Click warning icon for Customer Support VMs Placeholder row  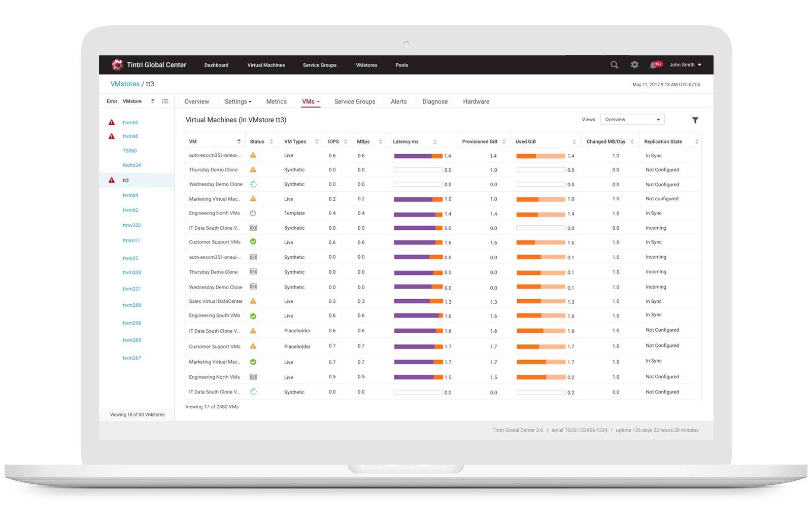pyautogui.click(x=253, y=346)
